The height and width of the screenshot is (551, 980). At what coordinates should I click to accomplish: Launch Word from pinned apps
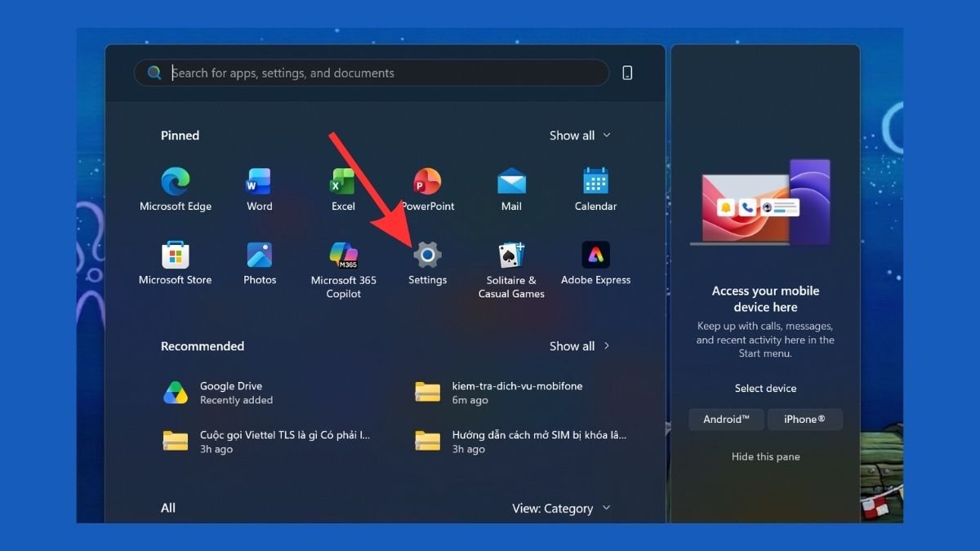click(x=260, y=181)
